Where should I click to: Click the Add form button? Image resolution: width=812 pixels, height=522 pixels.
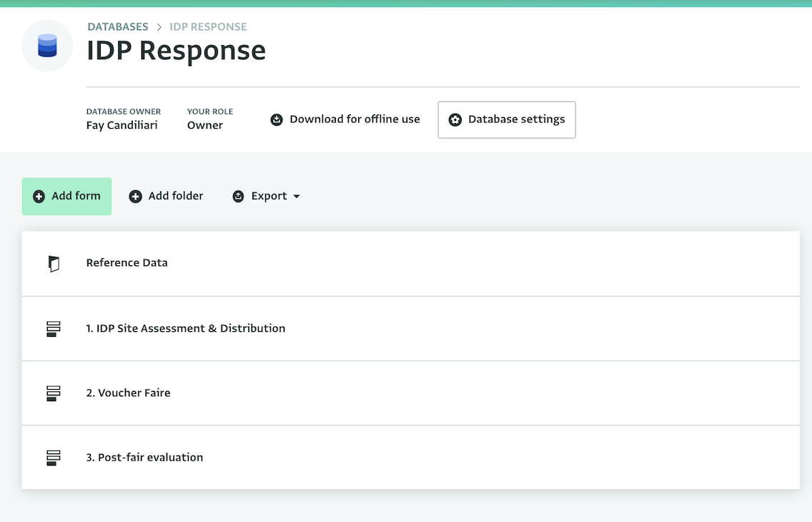click(x=66, y=196)
